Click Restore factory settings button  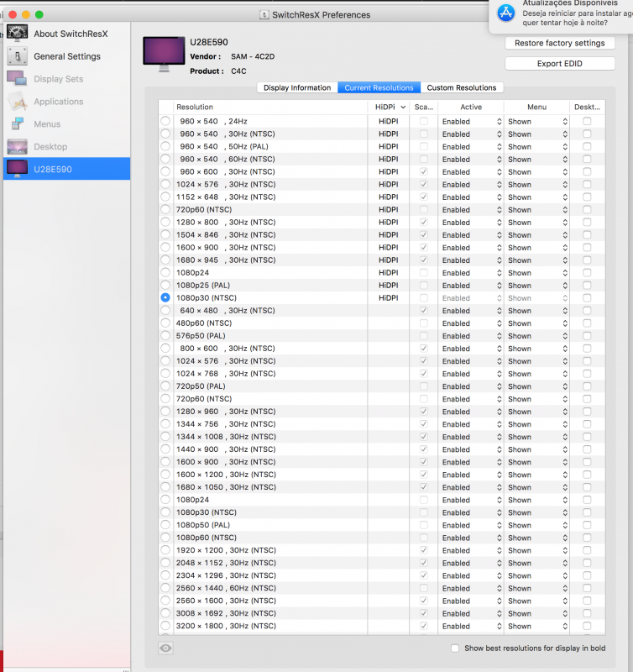560,43
